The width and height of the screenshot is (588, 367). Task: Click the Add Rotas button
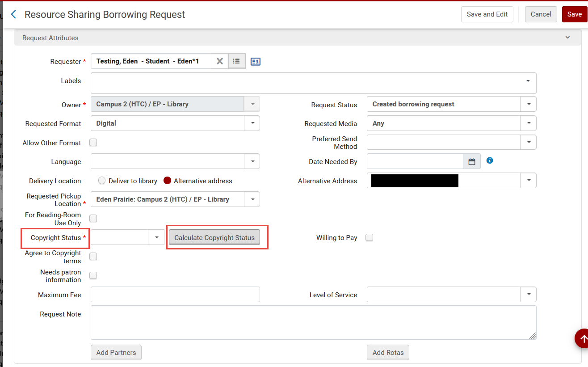pos(388,352)
